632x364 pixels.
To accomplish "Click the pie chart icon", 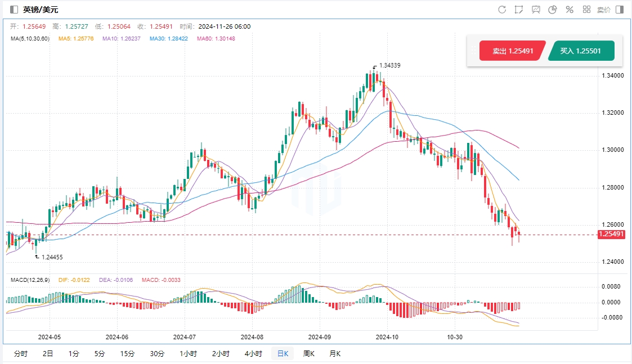I will coord(553,10).
